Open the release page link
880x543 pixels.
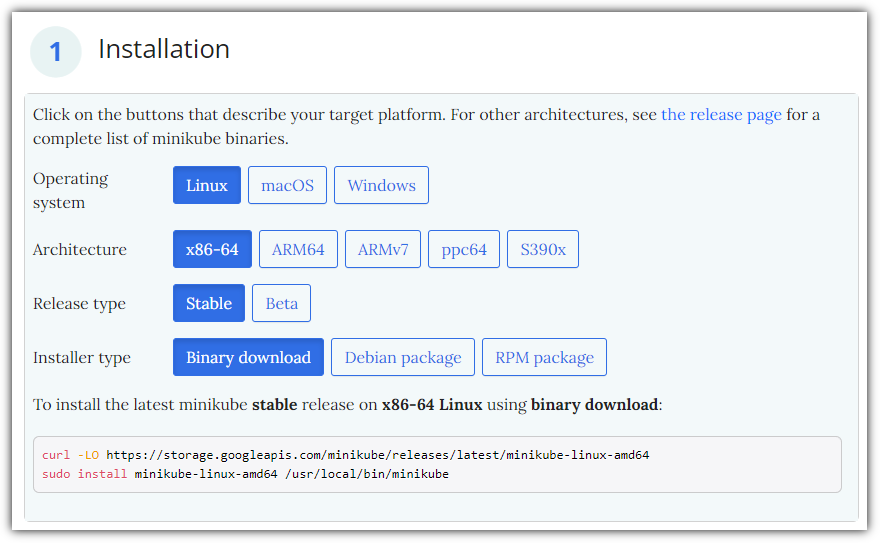721,114
